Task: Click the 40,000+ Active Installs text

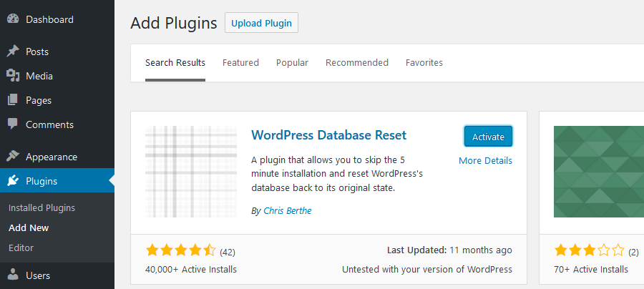Action: tap(191, 269)
